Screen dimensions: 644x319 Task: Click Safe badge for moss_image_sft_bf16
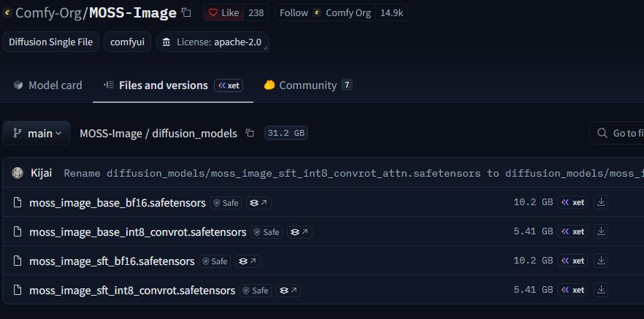pos(215,261)
